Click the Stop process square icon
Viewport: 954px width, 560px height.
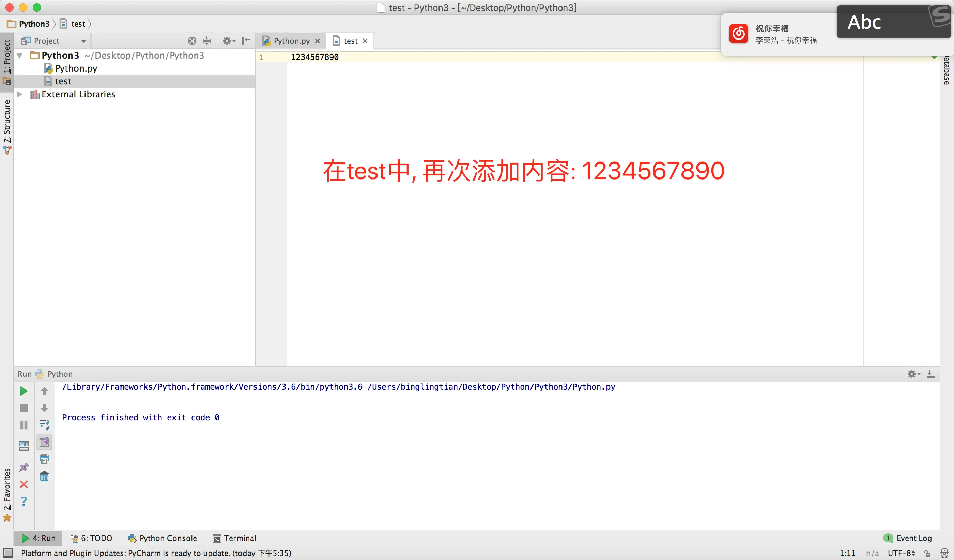point(24,408)
